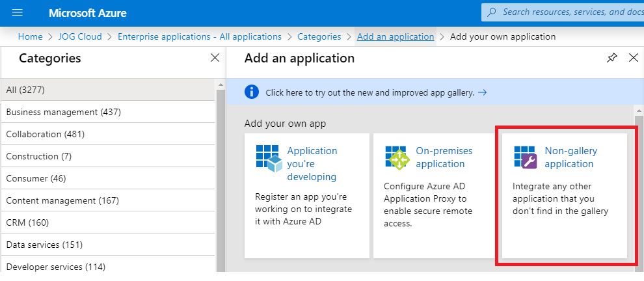Click 'Integrate any other application' description
The width and height of the screenshot is (644, 281).
[560, 199]
